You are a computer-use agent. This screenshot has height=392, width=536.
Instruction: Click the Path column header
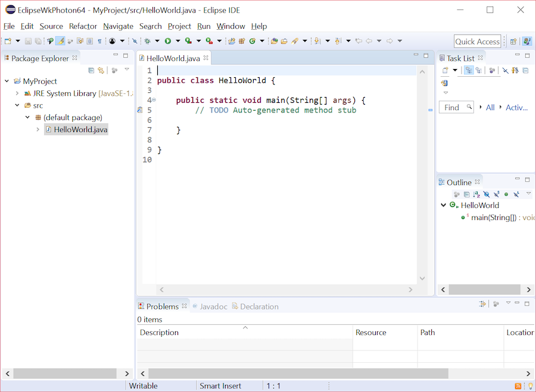pos(460,333)
